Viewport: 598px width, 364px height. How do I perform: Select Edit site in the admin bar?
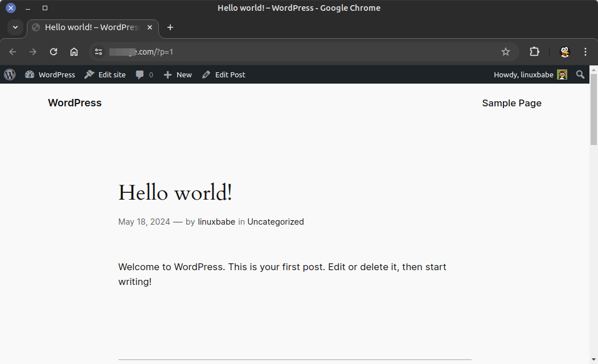point(105,75)
